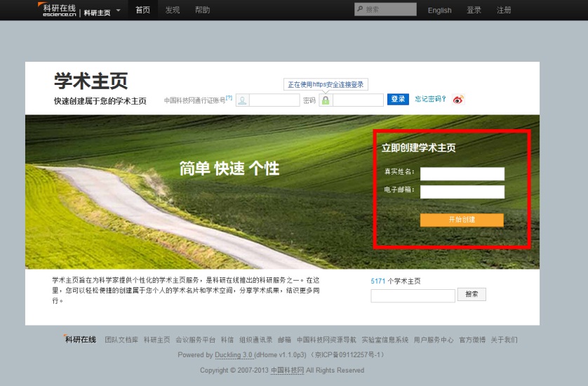Image resolution: width=588 pixels, height=386 pixels.
Task: Open the 首页 tab in navigation bar
Action: coord(142,10)
